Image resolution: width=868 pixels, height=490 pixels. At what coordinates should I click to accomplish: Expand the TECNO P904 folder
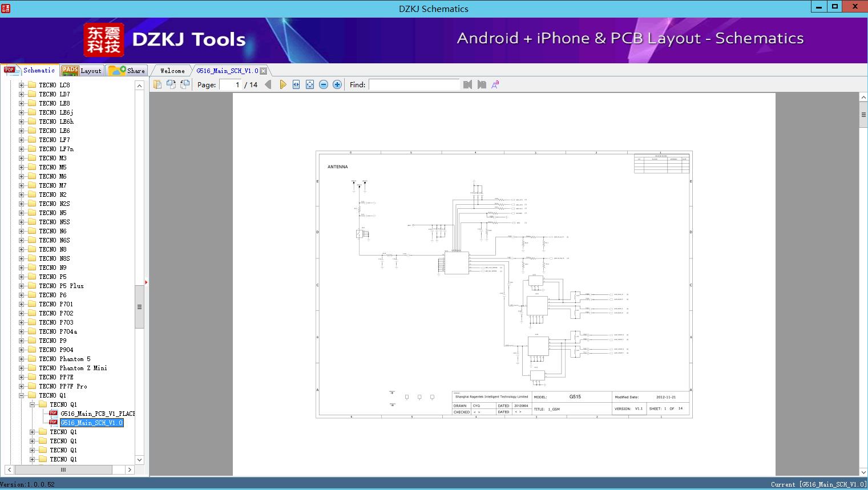pyautogui.click(x=22, y=350)
